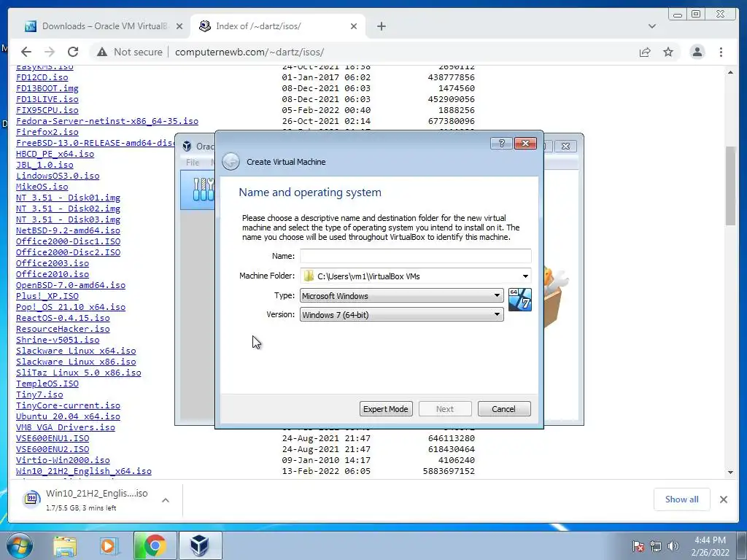Open TempleOS.ISO link
This screenshot has width=747, height=560.
tap(47, 384)
